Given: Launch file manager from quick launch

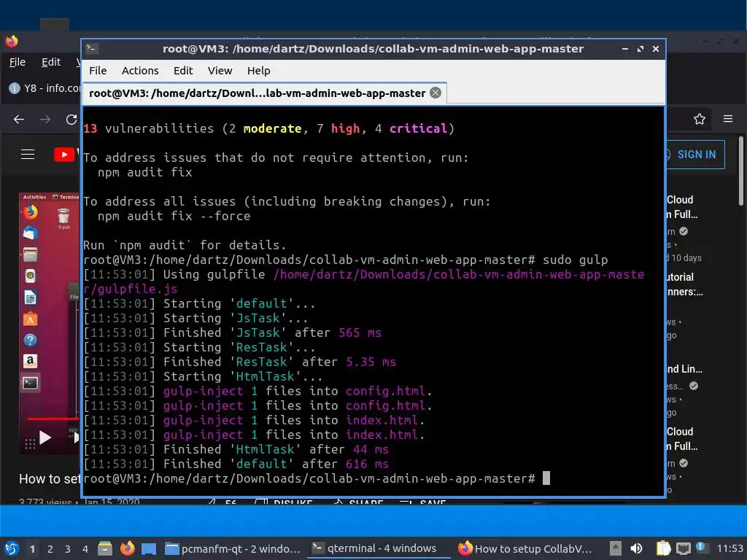Looking at the screenshot, I should [x=105, y=548].
